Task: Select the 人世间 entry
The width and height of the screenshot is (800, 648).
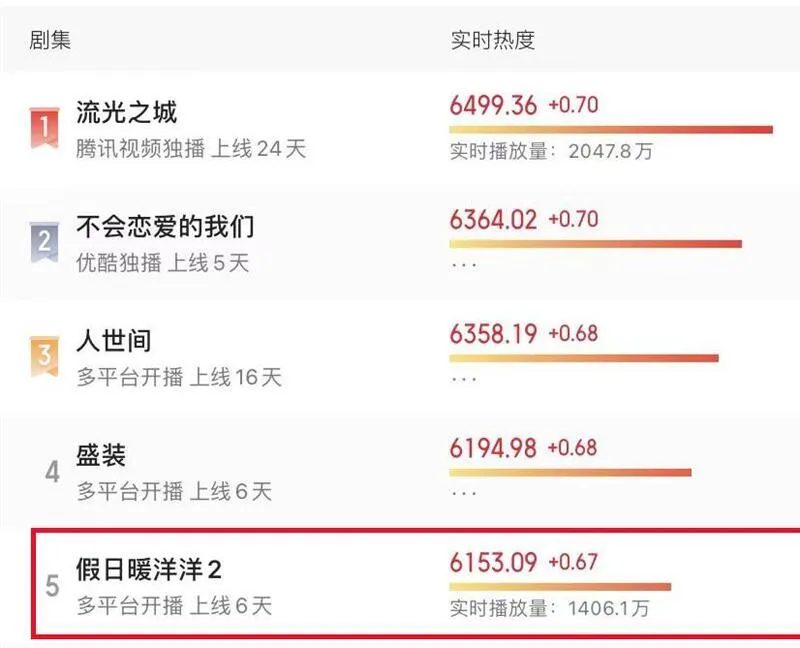Action: pos(114,341)
